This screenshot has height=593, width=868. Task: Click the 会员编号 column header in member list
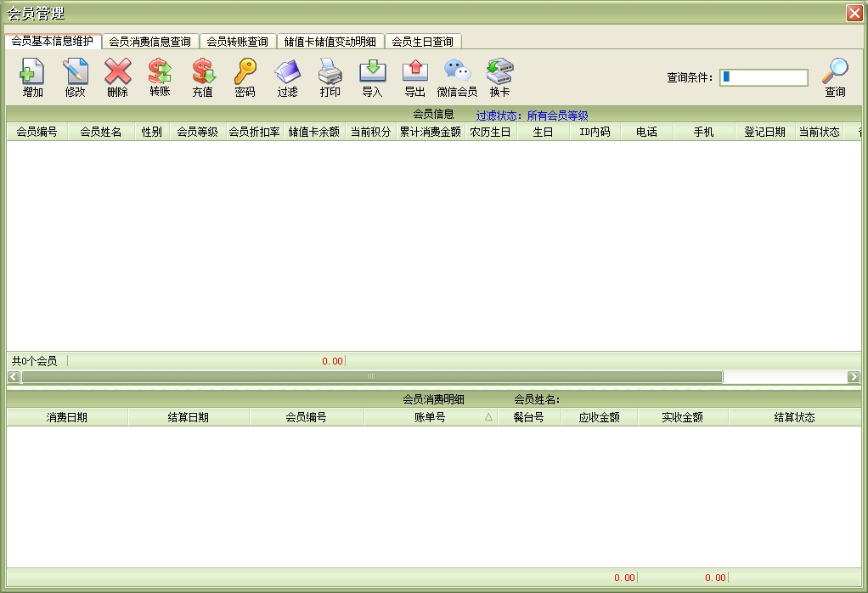(37, 132)
